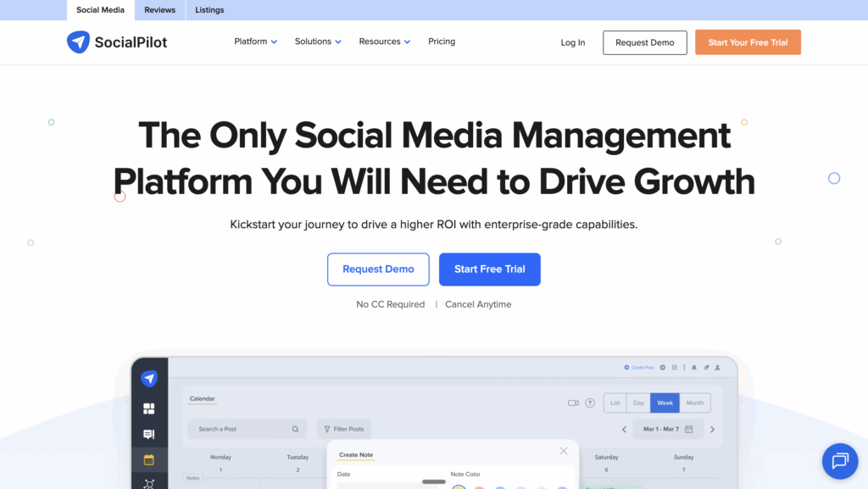The image size is (868, 489).
Task: Click the inbox message icon in sidebar
Action: [149, 435]
